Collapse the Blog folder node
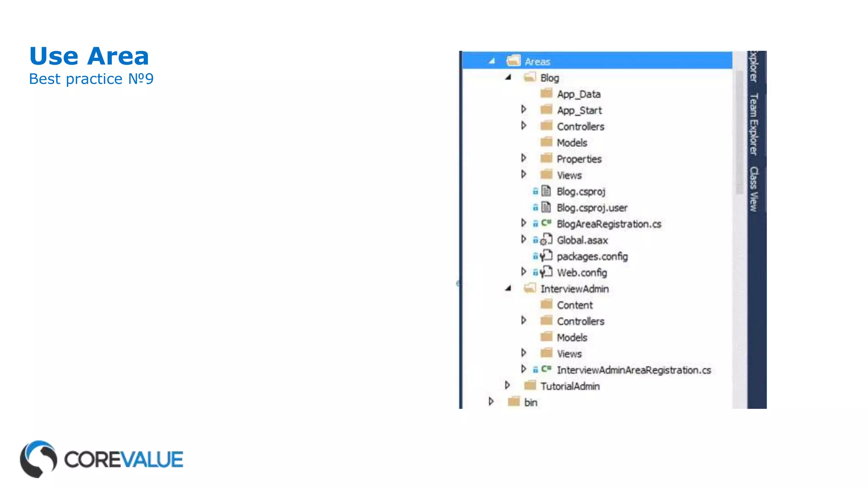This screenshot has width=868, height=488. coord(508,78)
